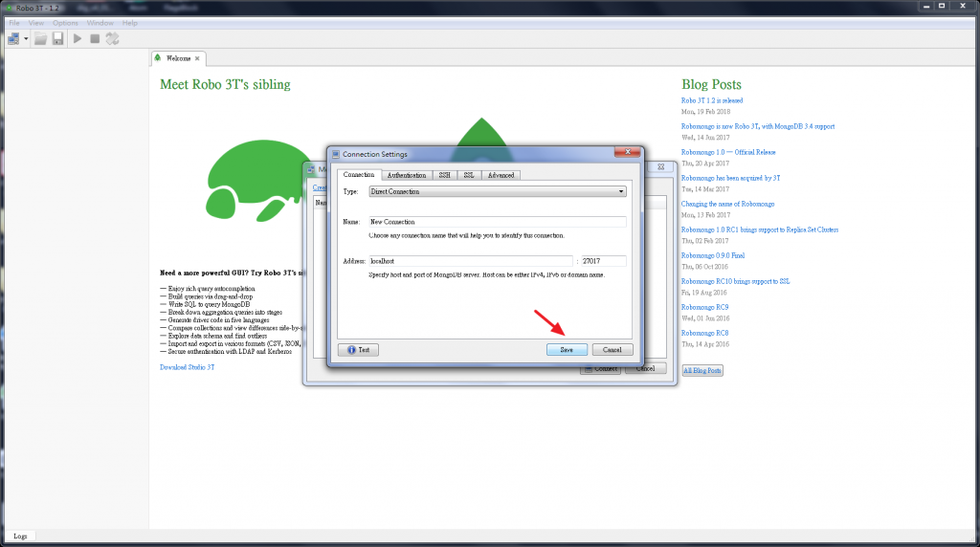The image size is (980, 547).
Task: Open blog post Robo 3T 1.2 is released
Action: [712, 100]
